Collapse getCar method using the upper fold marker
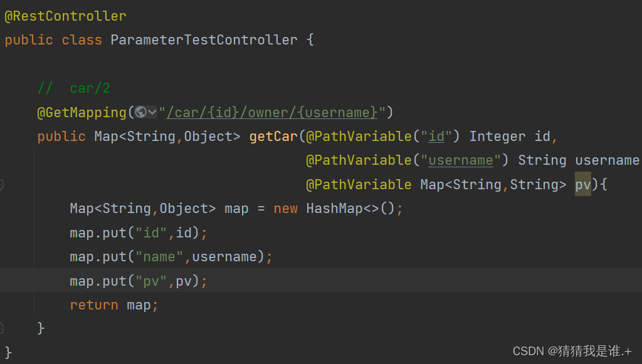The image size is (642, 364). 1,185
